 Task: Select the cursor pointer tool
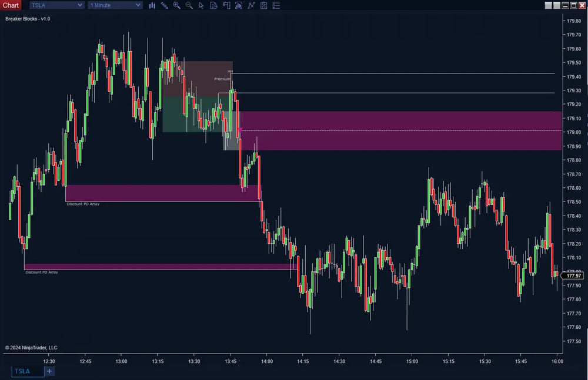(201, 5)
